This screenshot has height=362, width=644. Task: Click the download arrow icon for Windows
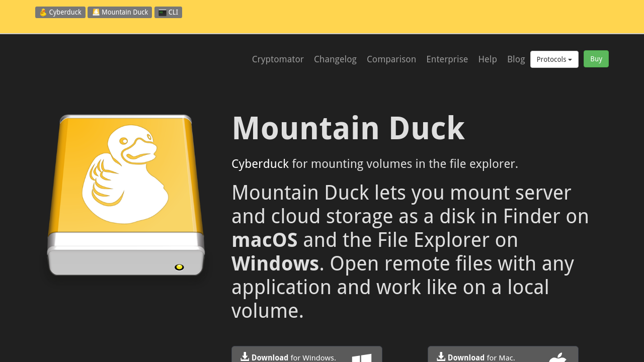click(x=245, y=357)
